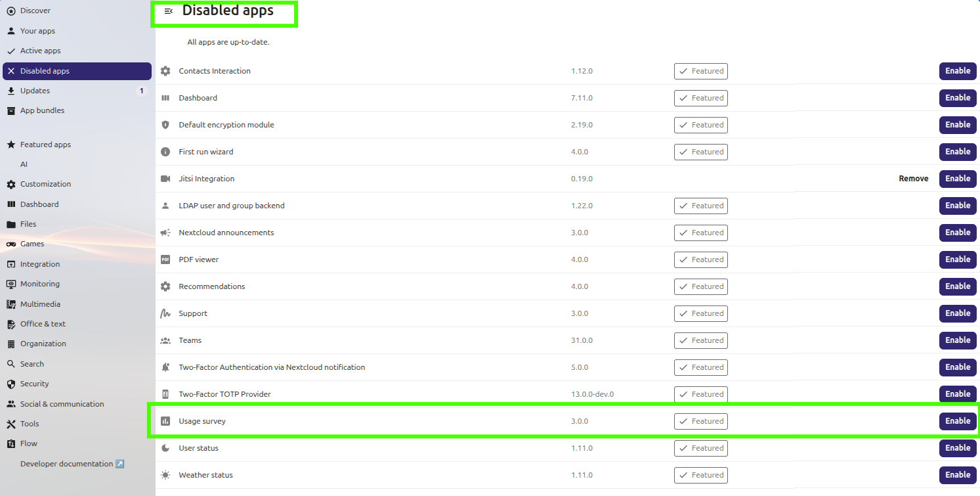This screenshot has height=496, width=980.
Task: Open the App bundles section
Action: 42,110
